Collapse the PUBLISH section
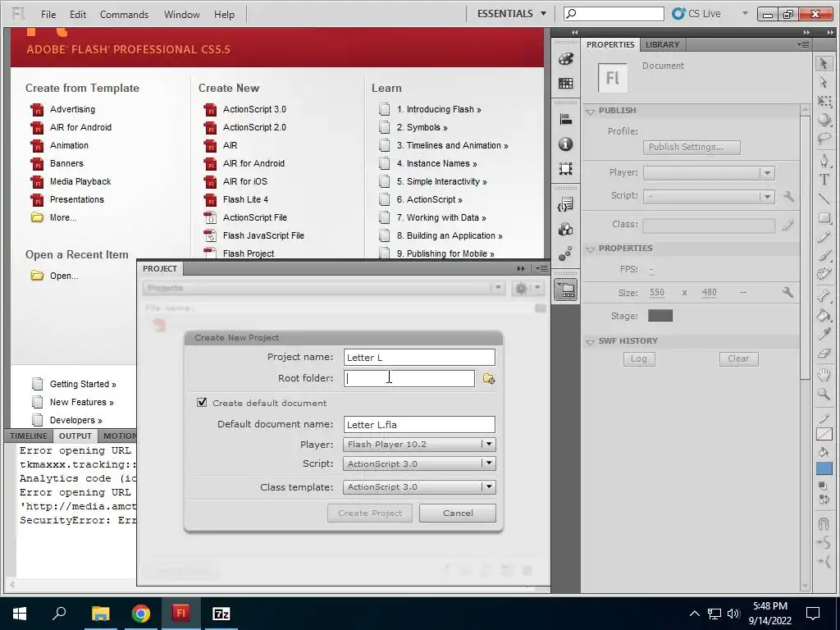Screen dimensions: 840x630 point(591,111)
